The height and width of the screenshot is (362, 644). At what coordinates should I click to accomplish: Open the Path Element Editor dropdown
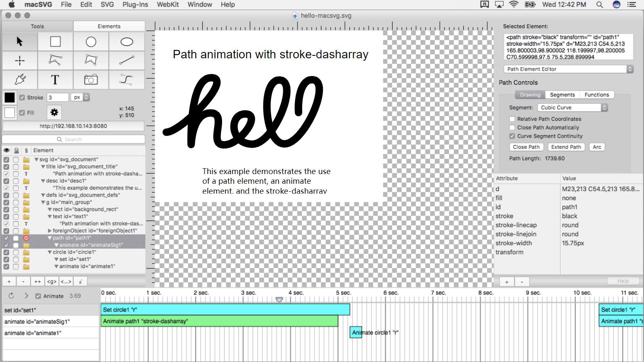[x=568, y=69]
